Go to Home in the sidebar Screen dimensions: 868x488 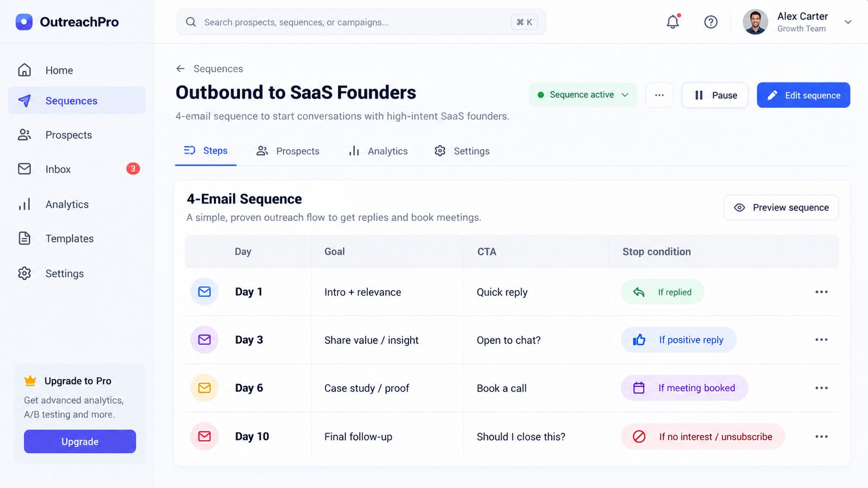coord(77,70)
